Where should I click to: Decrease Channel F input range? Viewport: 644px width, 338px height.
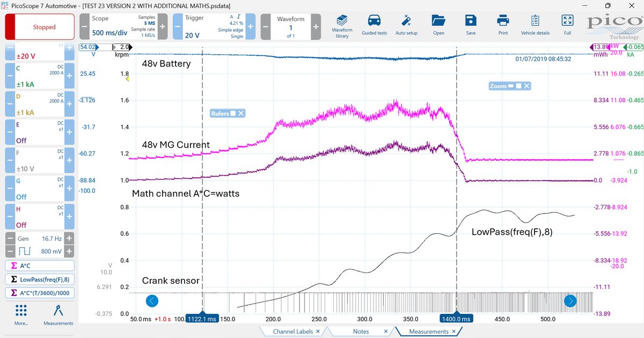10,160
